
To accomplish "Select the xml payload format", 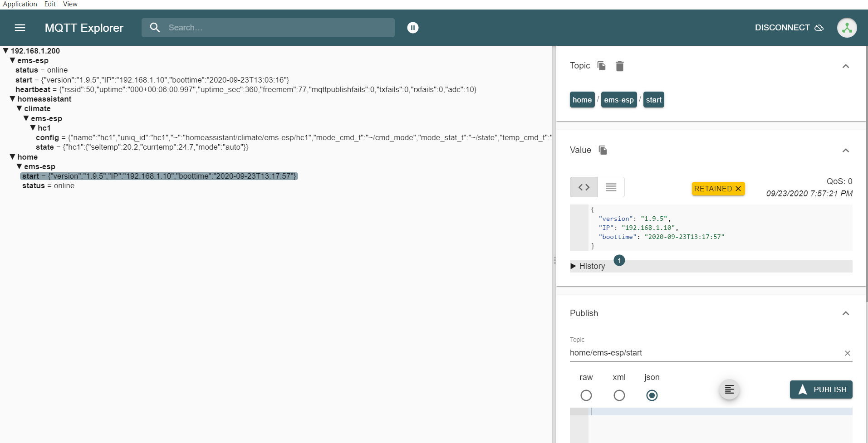I will [619, 395].
